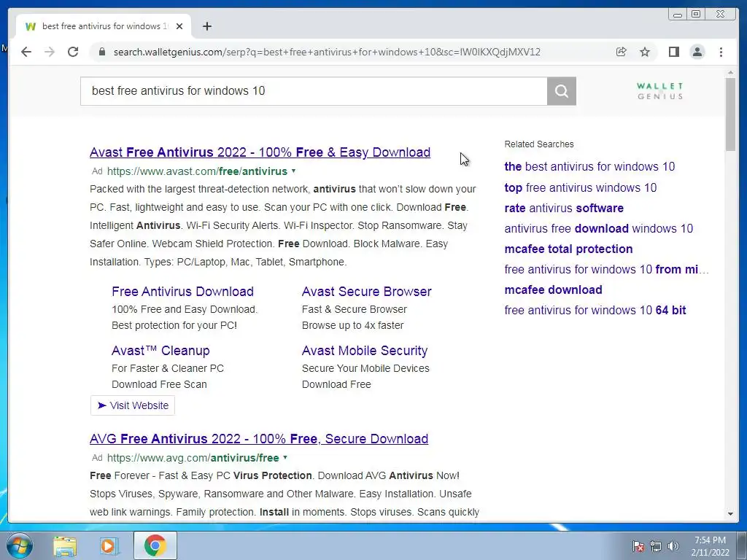The width and height of the screenshot is (747, 560).
Task: Share this page icon in address bar
Action: [x=622, y=52]
